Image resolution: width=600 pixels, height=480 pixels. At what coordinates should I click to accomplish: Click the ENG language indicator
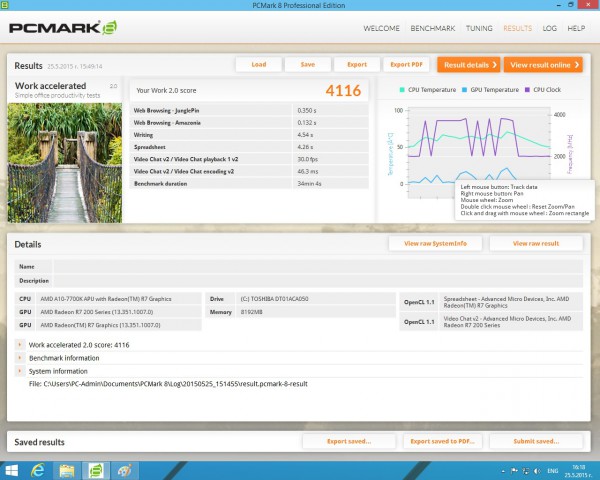click(x=553, y=471)
